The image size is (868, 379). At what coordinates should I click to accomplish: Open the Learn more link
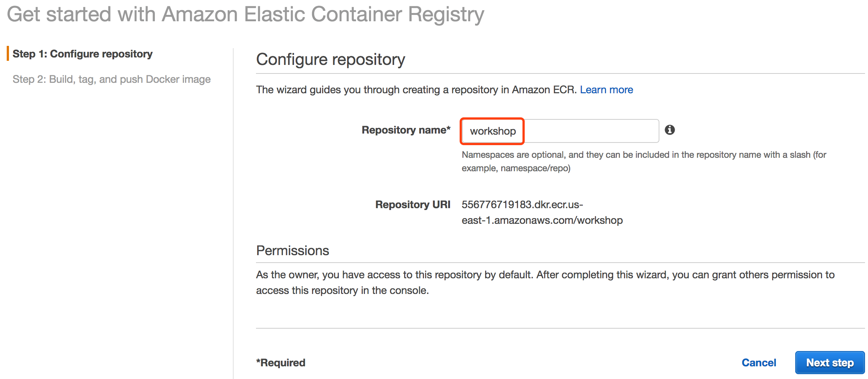(606, 90)
